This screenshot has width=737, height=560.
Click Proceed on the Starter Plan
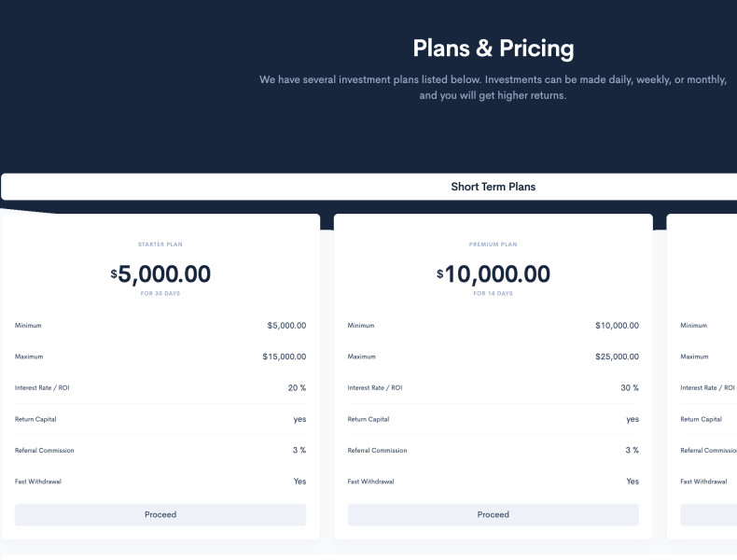pyautogui.click(x=160, y=514)
